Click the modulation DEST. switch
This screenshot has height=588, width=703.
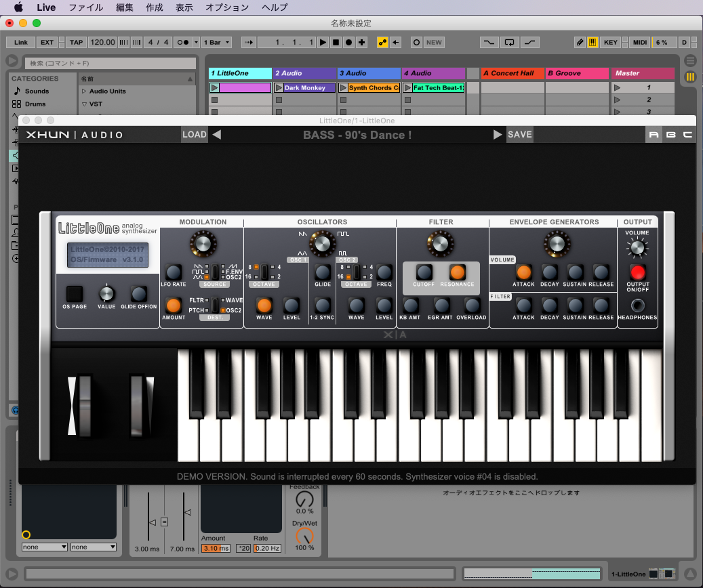pos(215,306)
